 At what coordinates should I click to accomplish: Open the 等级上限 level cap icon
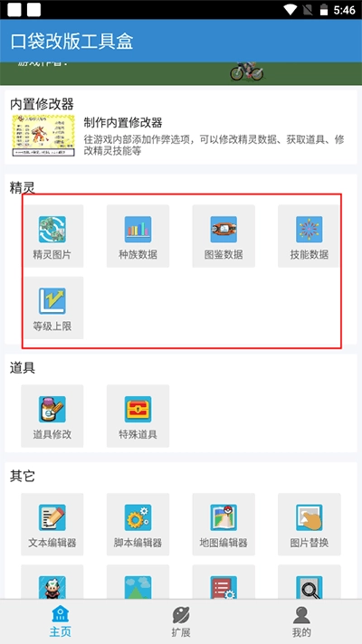pyautogui.click(x=52, y=308)
